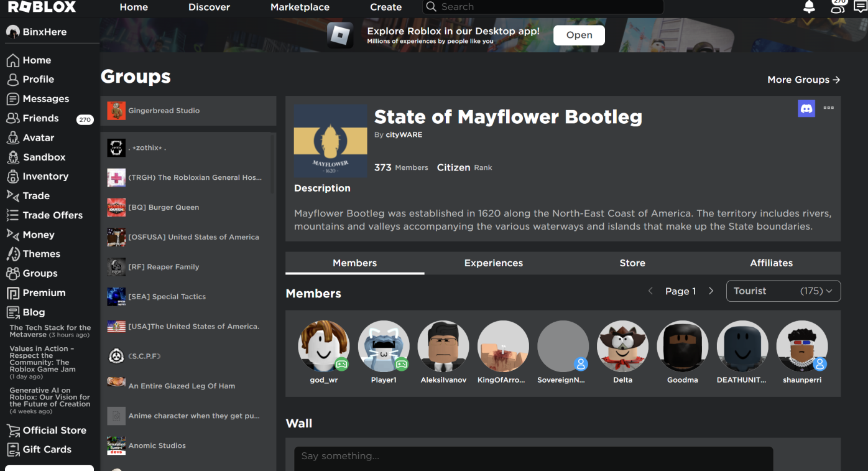Open the Marketplace top menu

300,7
